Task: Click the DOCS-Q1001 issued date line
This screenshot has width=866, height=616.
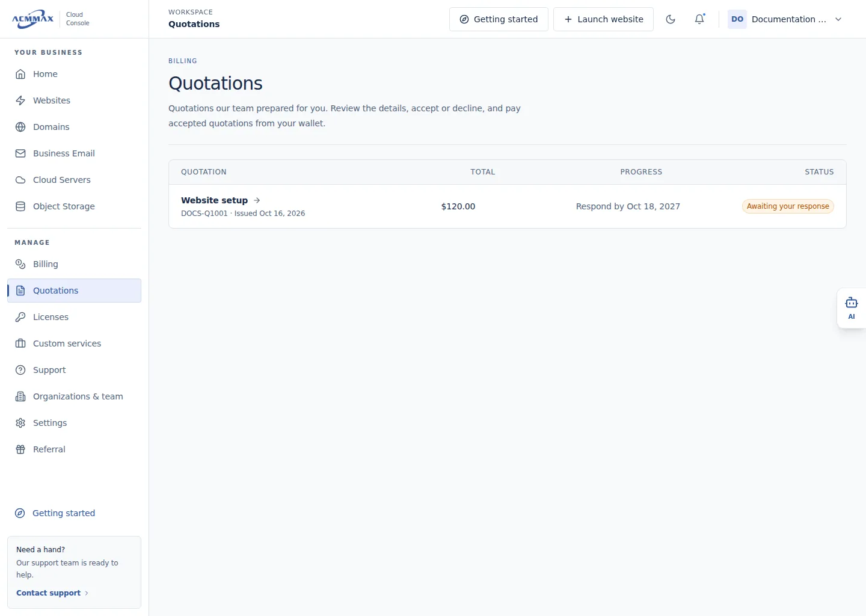Action: coord(243,214)
